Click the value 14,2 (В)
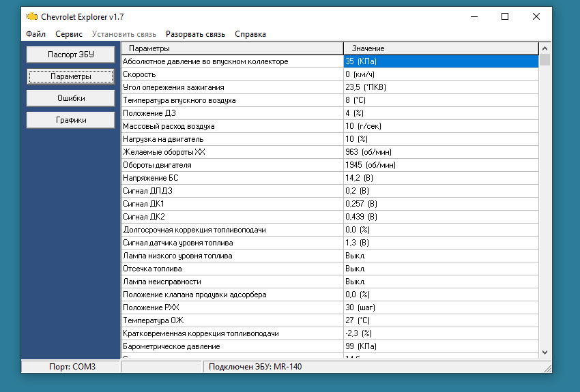 (359, 178)
